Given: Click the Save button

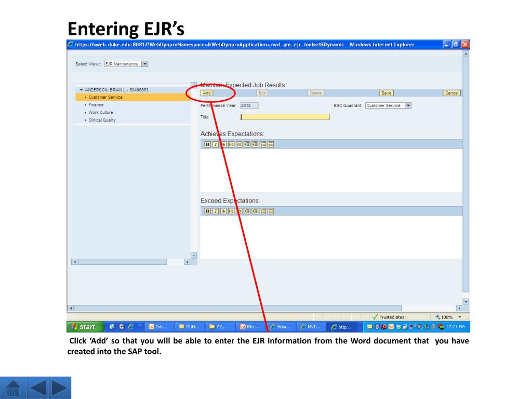Looking at the screenshot, I should pos(386,93).
